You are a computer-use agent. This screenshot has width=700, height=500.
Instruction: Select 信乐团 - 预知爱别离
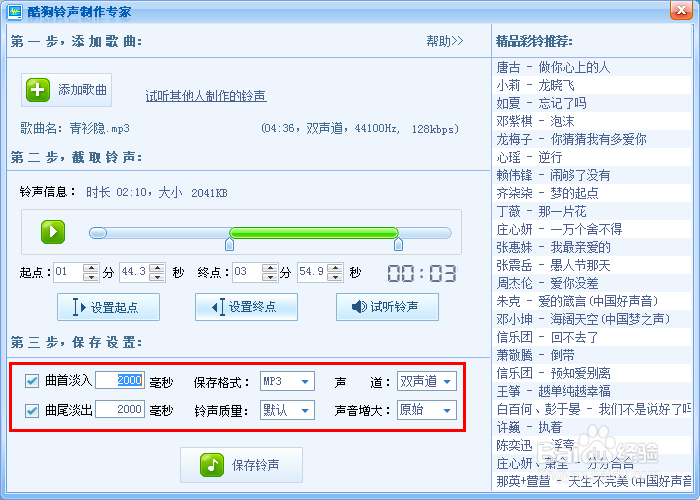tap(592, 373)
